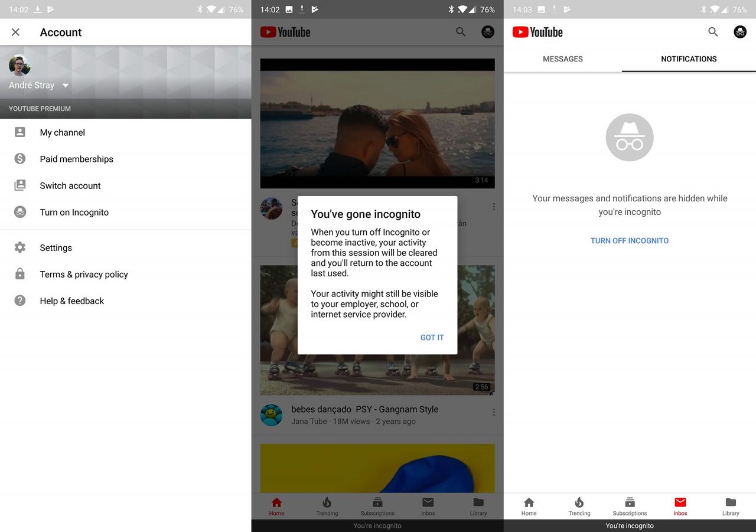Click the lock icon beside Terms & privacy policy
Screen dimensions: 756x532
click(20, 274)
